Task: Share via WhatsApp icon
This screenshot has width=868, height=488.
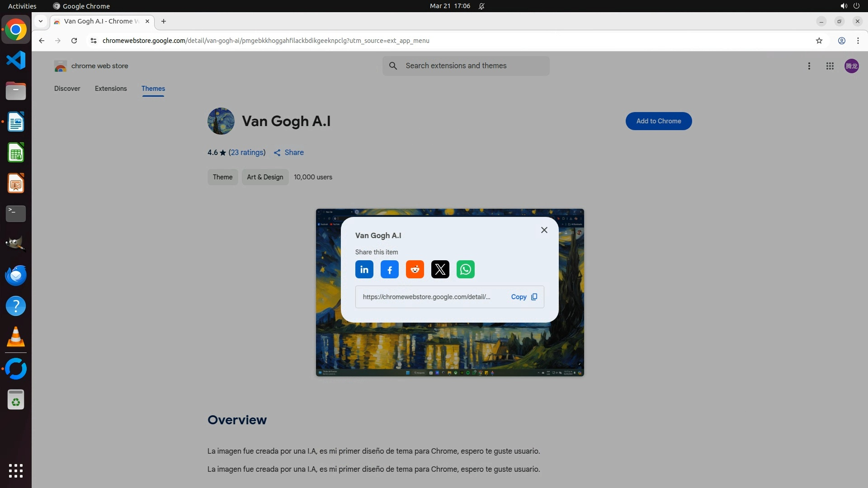Action: coord(465,270)
